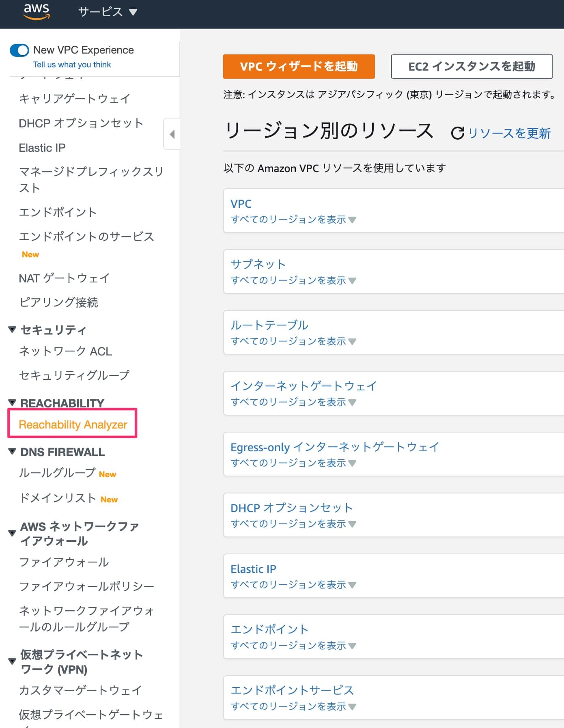Click the refresh resources icon

pos(457,133)
